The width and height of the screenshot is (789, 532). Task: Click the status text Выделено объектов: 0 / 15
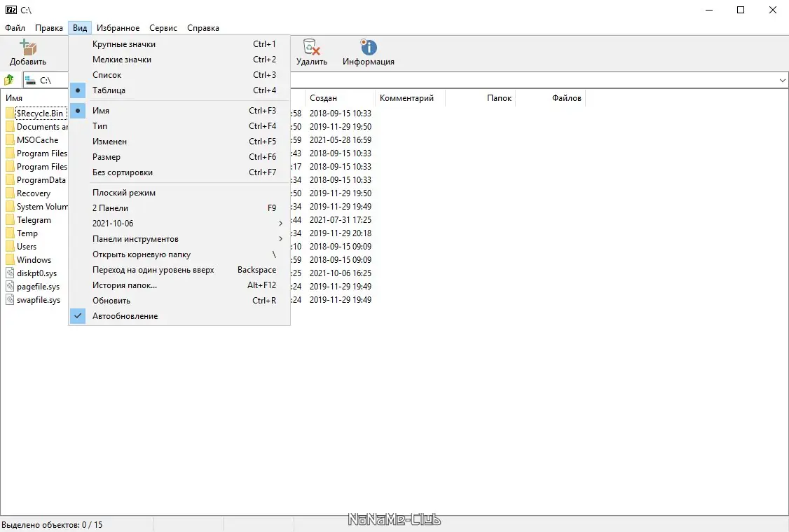(52, 525)
